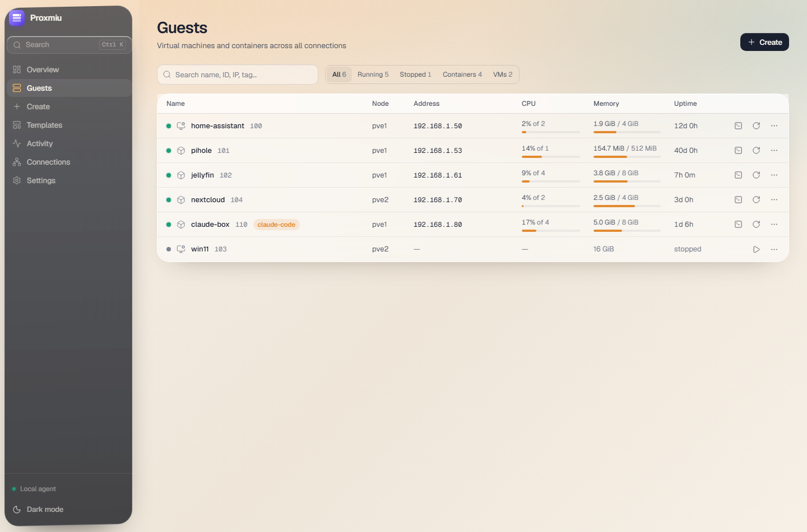Screen dimensions: 807x532
Task: Open the win11 guest name
Action: 200,249
